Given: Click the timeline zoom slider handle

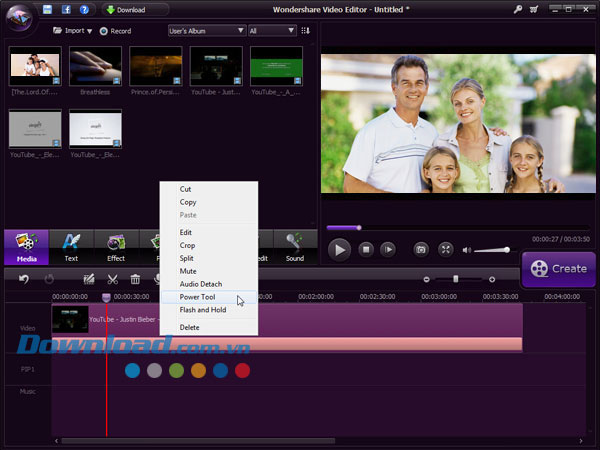Looking at the screenshot, I should (456, 279).
